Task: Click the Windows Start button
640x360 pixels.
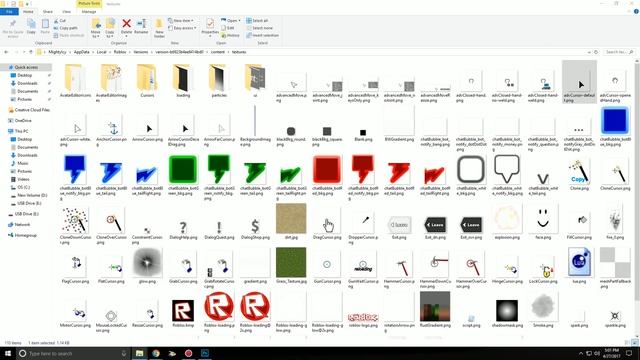Action: click(x=7, y=353)
